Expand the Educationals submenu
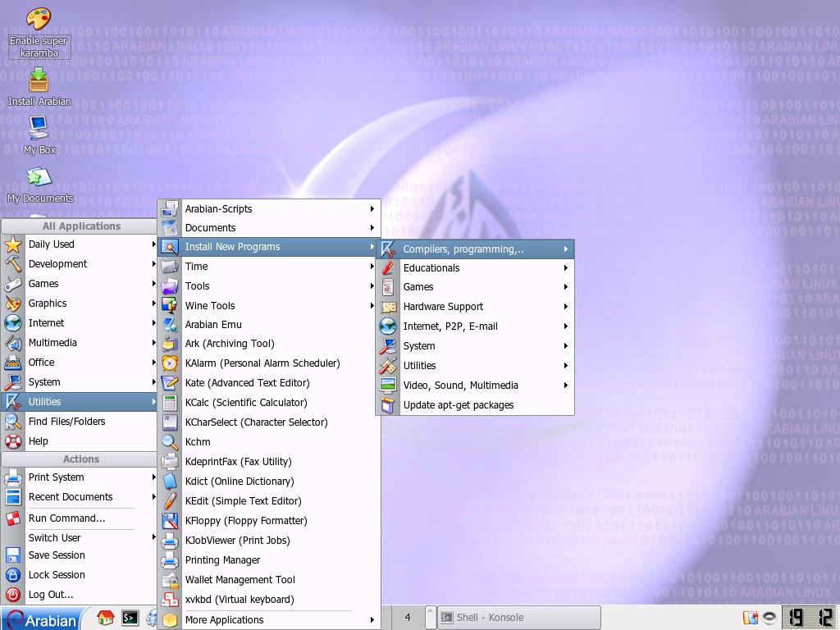This screenshot has height=630, width=840. pos(475,268)
